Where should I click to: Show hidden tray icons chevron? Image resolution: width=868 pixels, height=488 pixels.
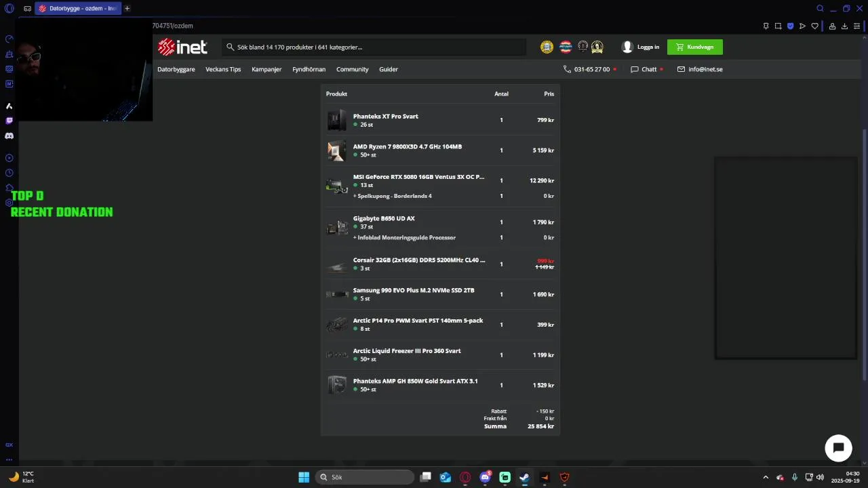click(766, 477)
